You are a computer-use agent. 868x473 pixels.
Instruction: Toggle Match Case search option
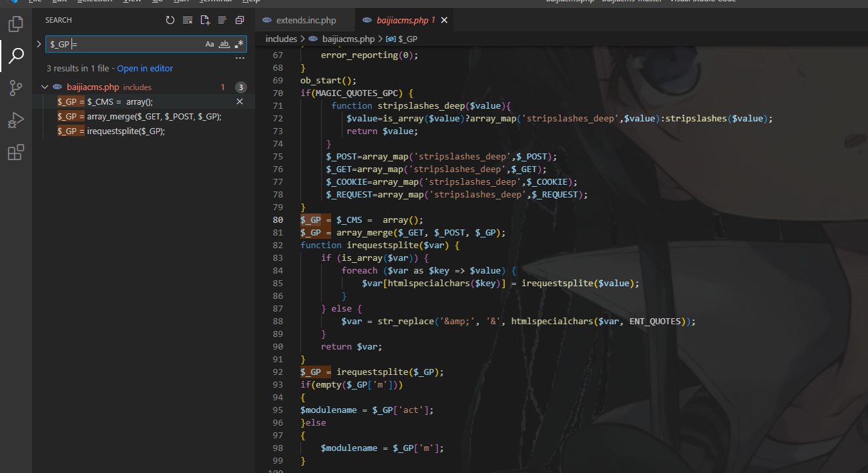[210, 44]
